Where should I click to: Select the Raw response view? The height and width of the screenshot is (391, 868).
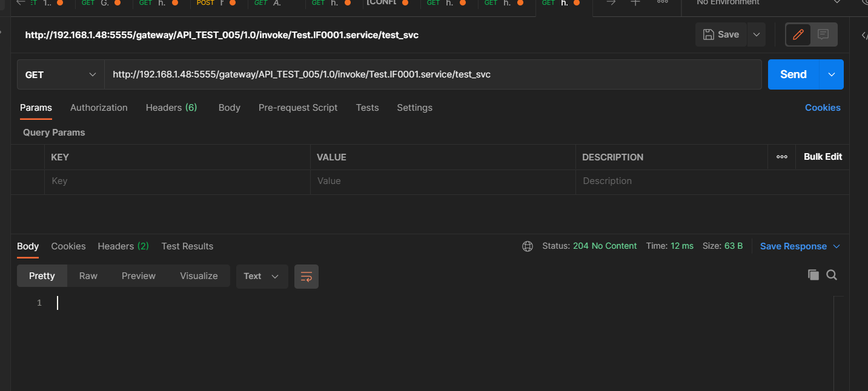click(x=88, y=276)
